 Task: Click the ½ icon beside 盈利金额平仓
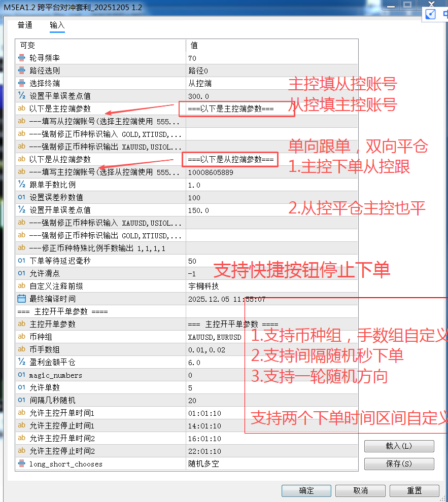pos(21,362)
